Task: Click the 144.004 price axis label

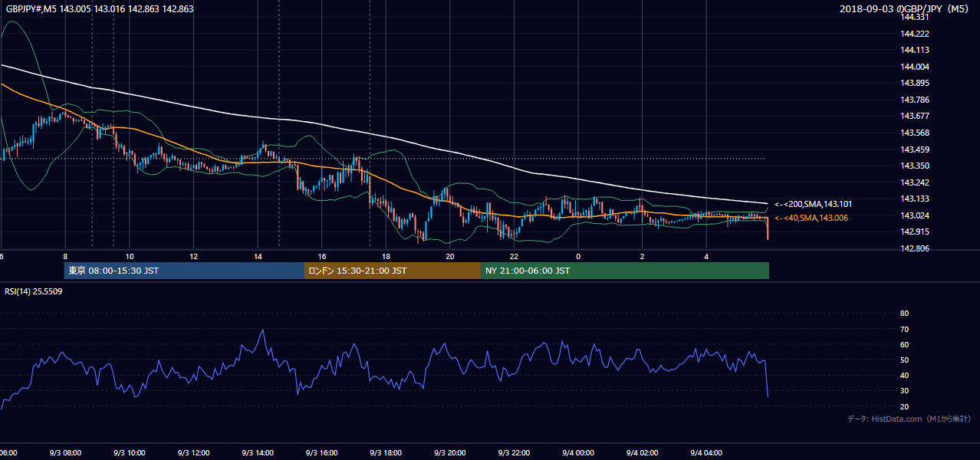Action: pyautogui.click(x=914, y=67)
